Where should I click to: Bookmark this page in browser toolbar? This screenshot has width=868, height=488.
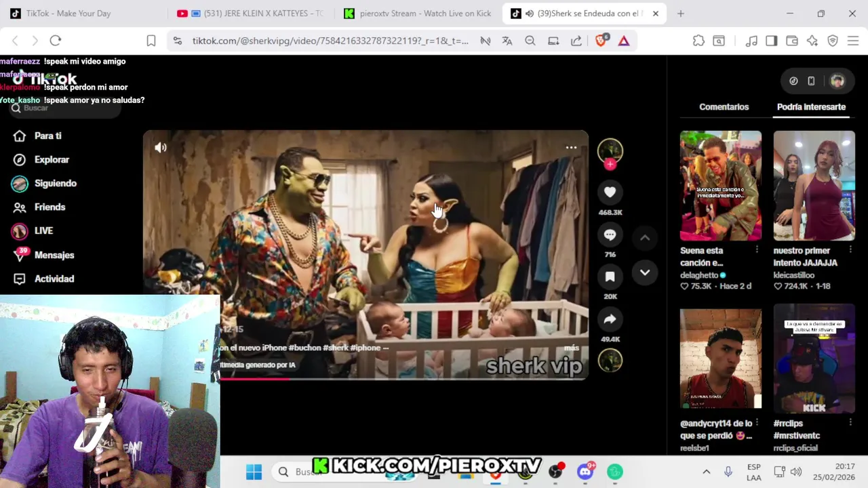151,41
